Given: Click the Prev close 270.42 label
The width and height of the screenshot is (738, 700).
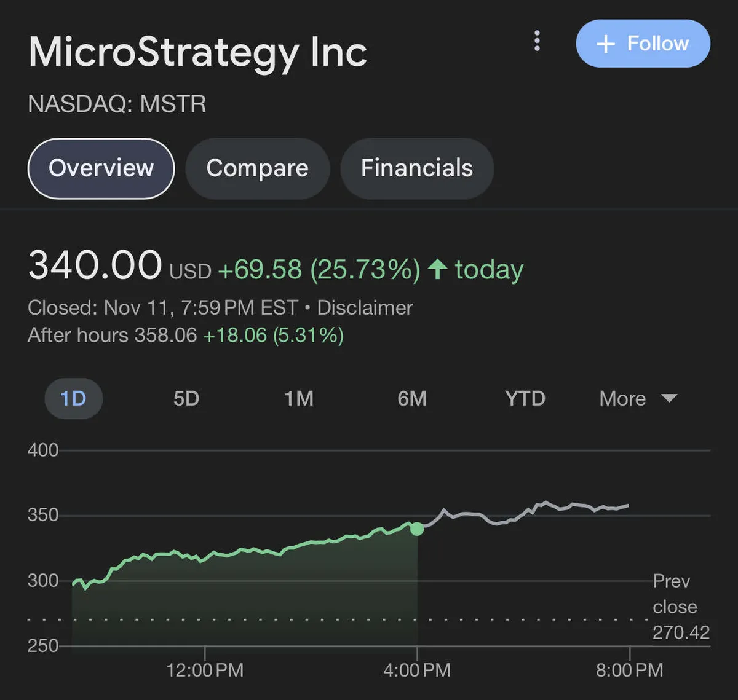Looking at the screenshot, I should click(x=680, y=607).
